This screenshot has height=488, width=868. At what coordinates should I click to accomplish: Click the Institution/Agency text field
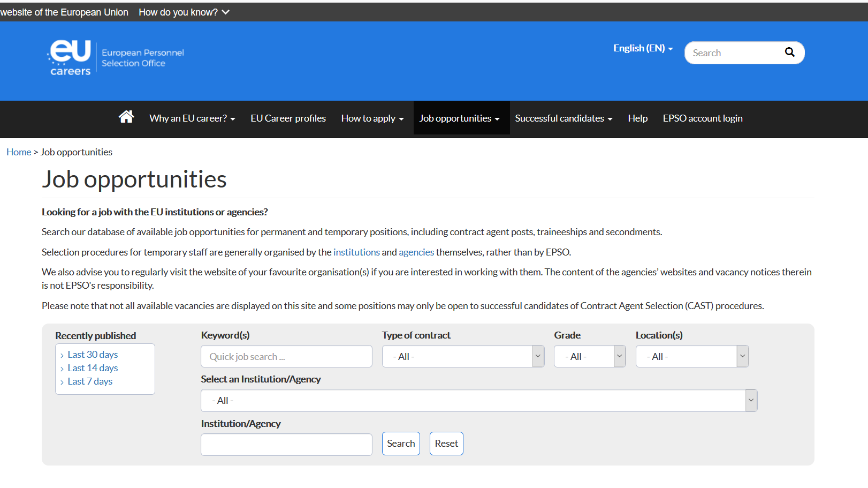286,445
